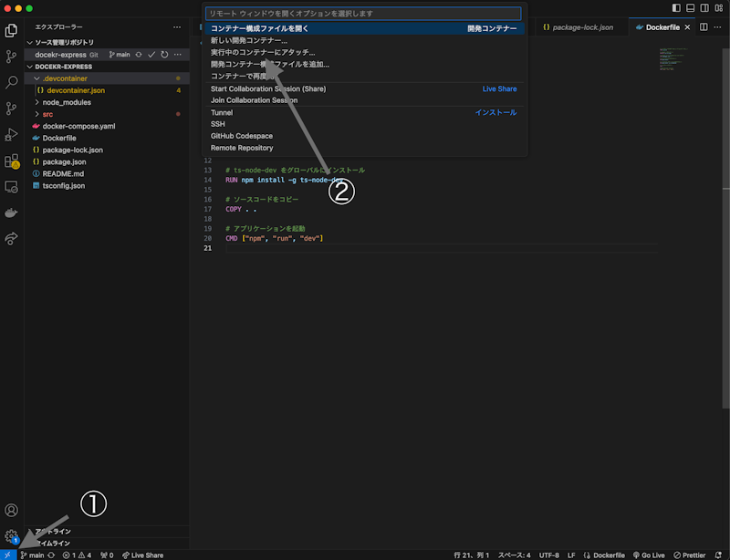Open the Extensions view in activity bar
730x560 pixels.
click(x=12, y=161)
